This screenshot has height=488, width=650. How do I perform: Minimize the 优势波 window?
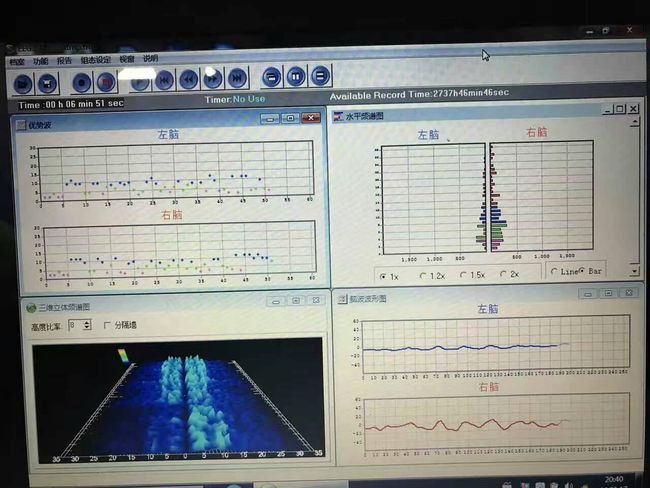[270, 119]
